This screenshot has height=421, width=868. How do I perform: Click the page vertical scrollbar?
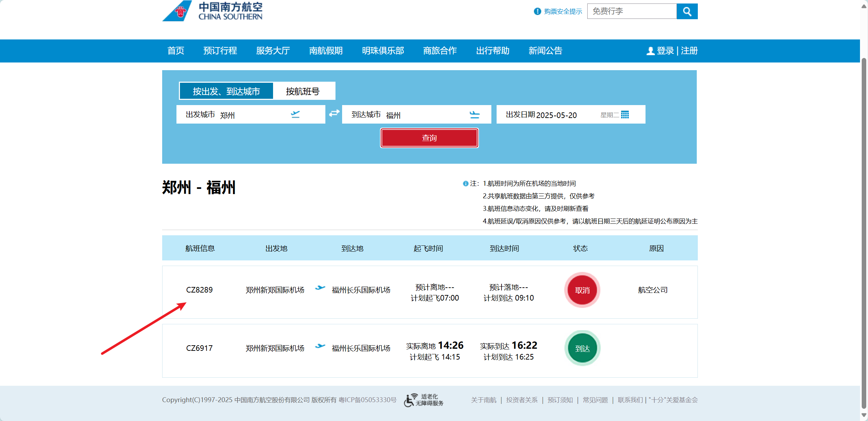864,234
